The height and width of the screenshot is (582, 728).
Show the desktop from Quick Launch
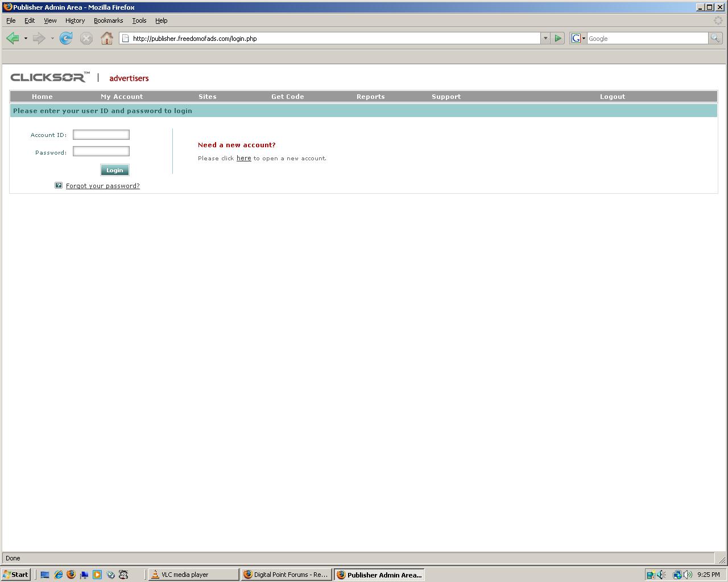tap(45, 575)
